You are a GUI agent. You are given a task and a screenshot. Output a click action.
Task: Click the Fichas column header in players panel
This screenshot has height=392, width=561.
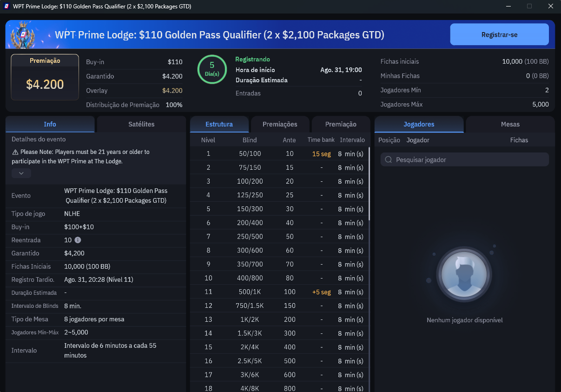(519, 140)
